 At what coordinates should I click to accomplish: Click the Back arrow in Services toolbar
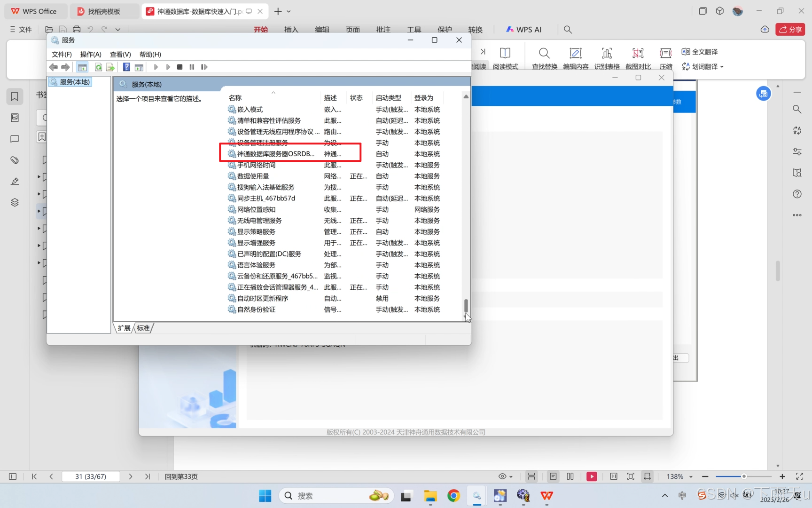pos(54,67)
